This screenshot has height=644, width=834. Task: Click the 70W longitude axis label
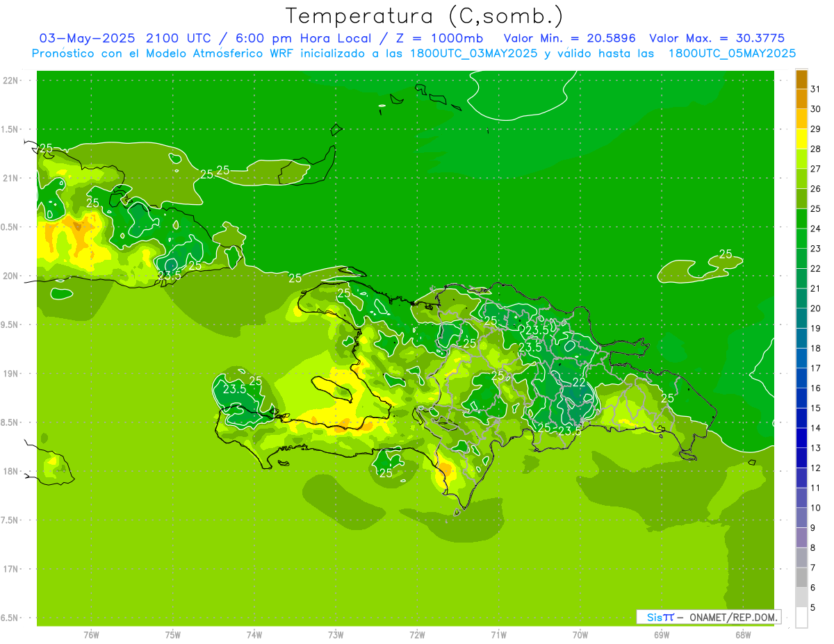pos(580,635)
